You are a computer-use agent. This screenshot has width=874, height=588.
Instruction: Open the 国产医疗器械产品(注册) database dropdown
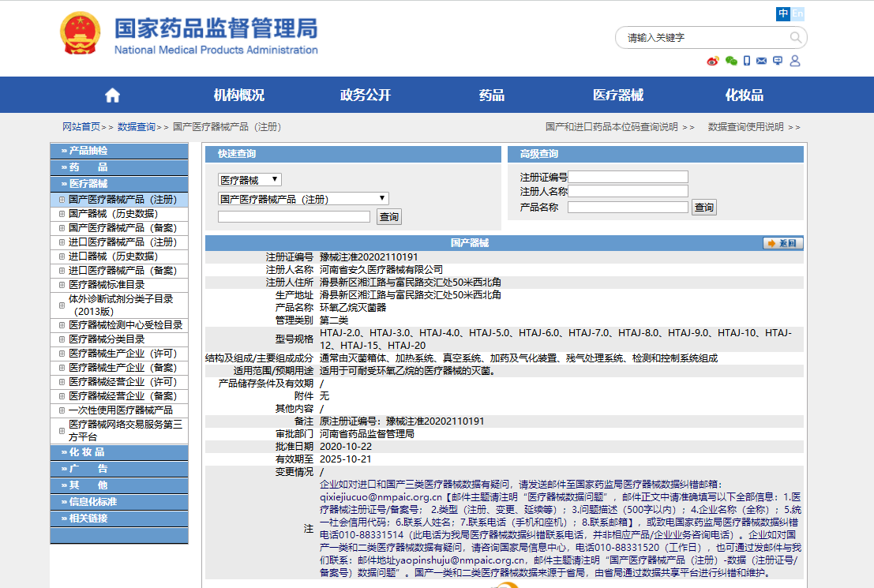[x=303, y=198]
